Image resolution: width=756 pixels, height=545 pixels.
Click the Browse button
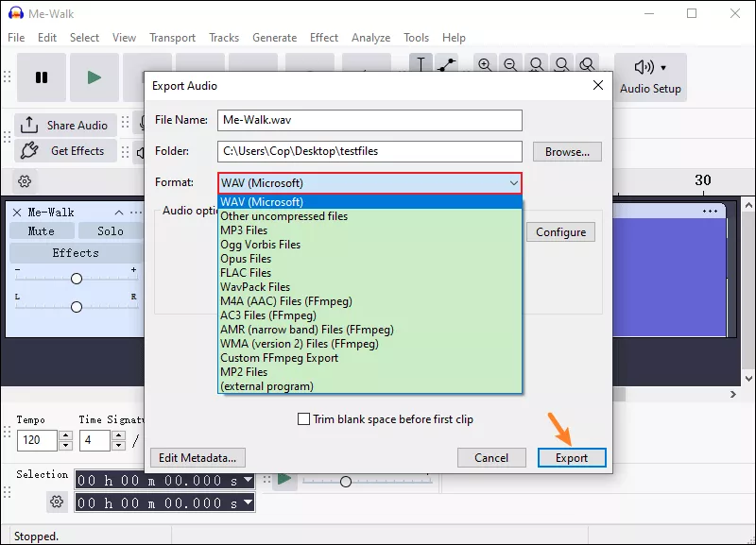568,152
